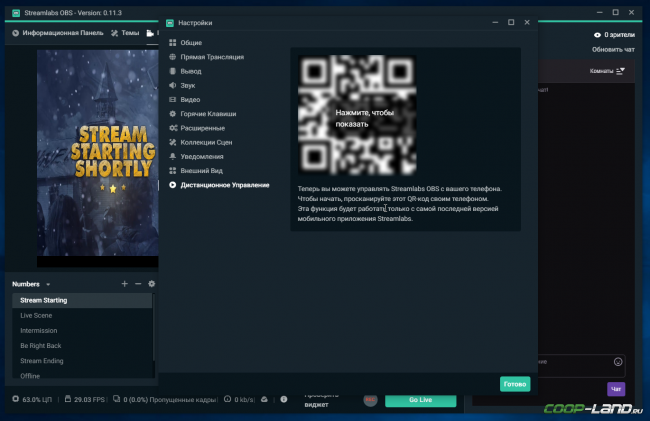Click the folder icon tab after Темы
The image size is (650, 421).
click(150, 33)
